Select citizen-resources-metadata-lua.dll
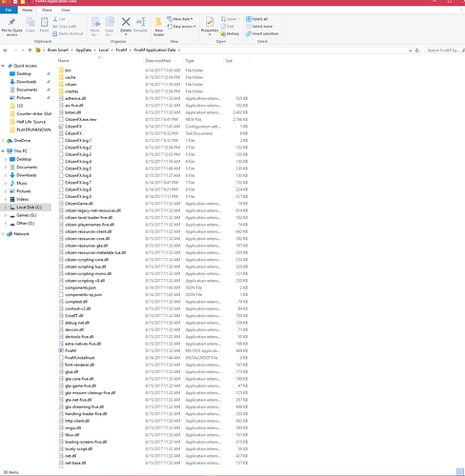 coord(95,252)
